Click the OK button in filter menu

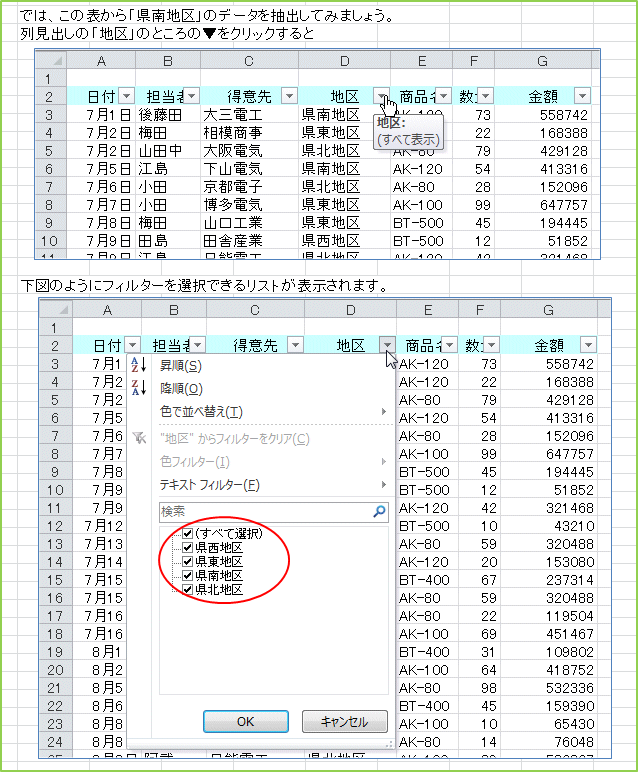(246, 721)
